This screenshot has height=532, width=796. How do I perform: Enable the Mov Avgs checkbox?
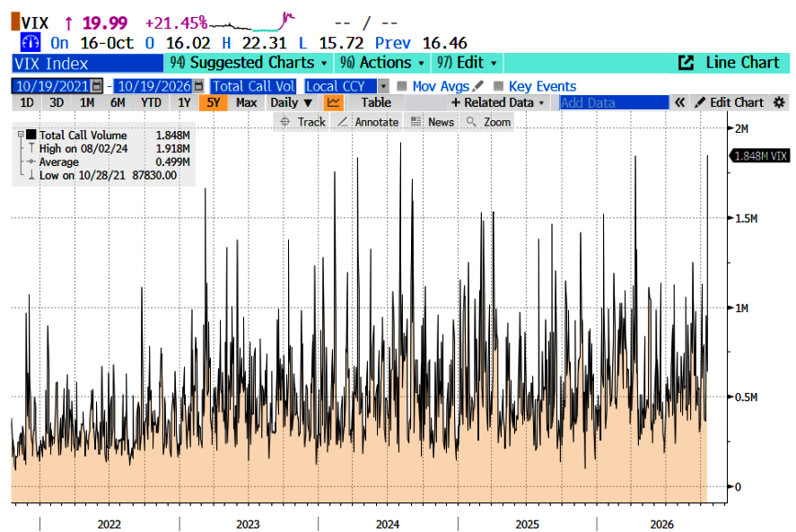coord(401,86)
